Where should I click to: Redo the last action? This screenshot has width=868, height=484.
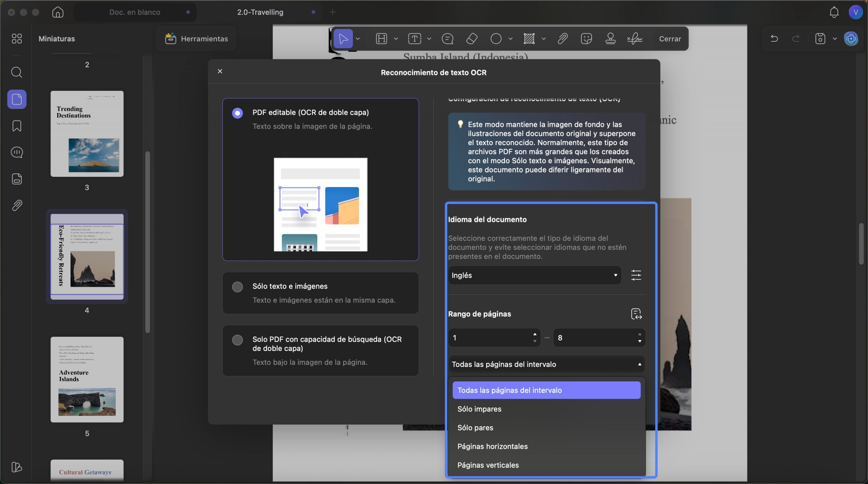796,39
